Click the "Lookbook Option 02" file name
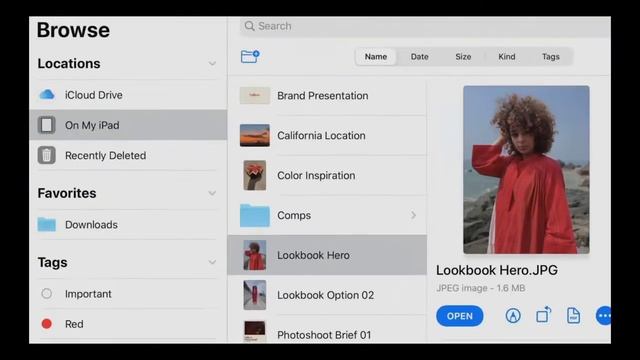Viewport: 640px width, 360px height. [x=325, y=295]
